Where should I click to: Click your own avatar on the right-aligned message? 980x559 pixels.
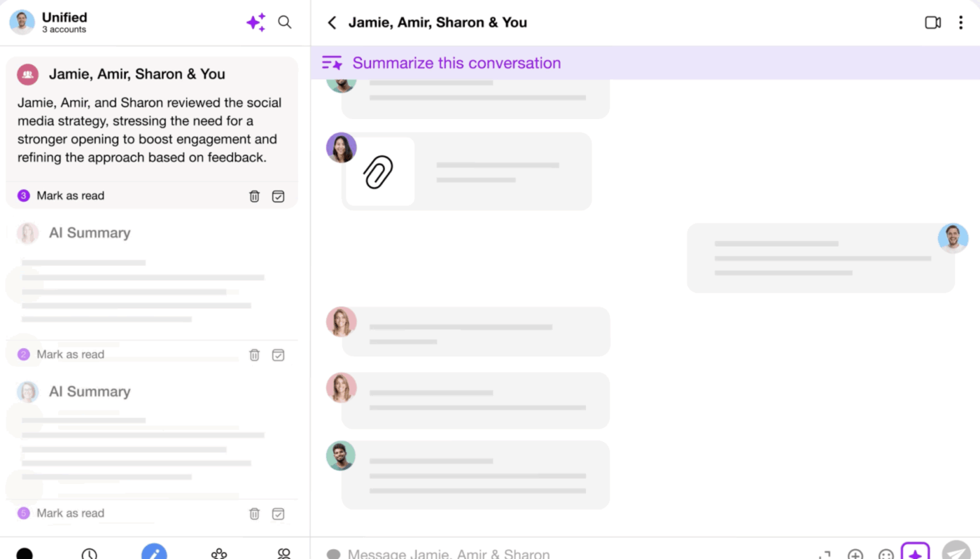[x=953, y=239]
